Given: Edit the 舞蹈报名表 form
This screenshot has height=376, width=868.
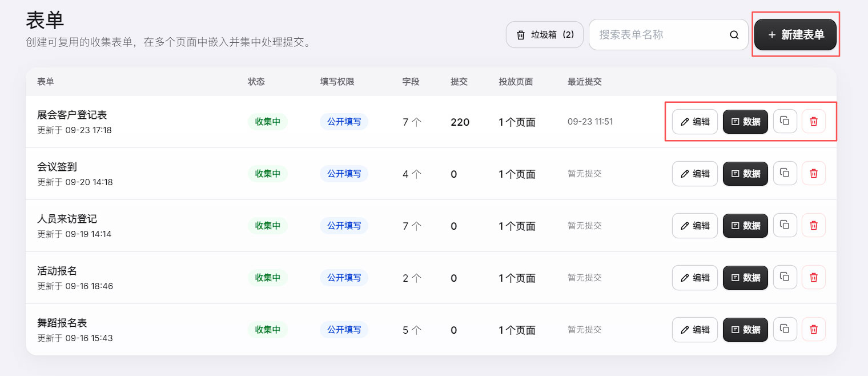Looking at the screenshot, I should (695, 330).
